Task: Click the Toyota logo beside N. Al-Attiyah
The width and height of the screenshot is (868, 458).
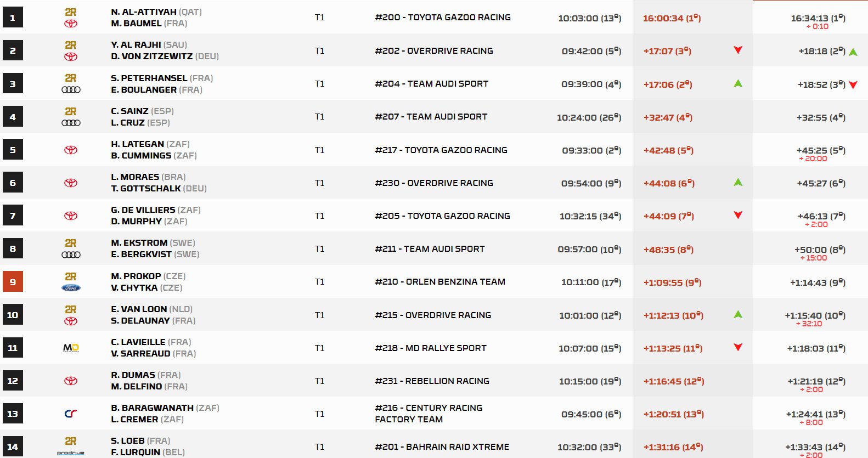Action: 71,24
